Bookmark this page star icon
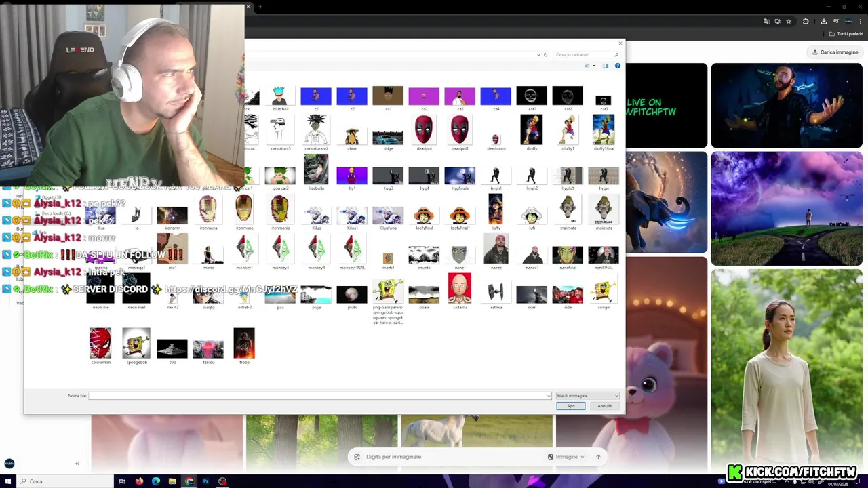Image resolution: width=868 pixels, height=488 pixels. 788,21
